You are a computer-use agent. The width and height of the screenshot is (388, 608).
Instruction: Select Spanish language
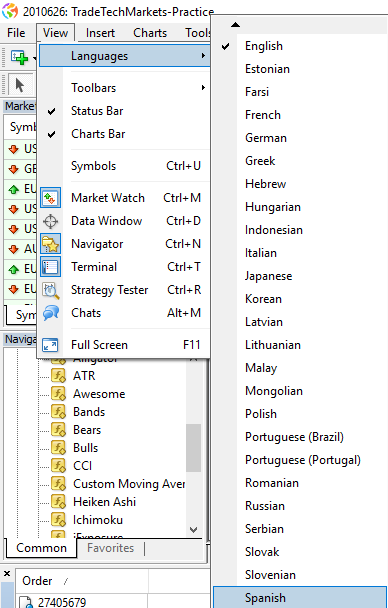click(300, 598)
